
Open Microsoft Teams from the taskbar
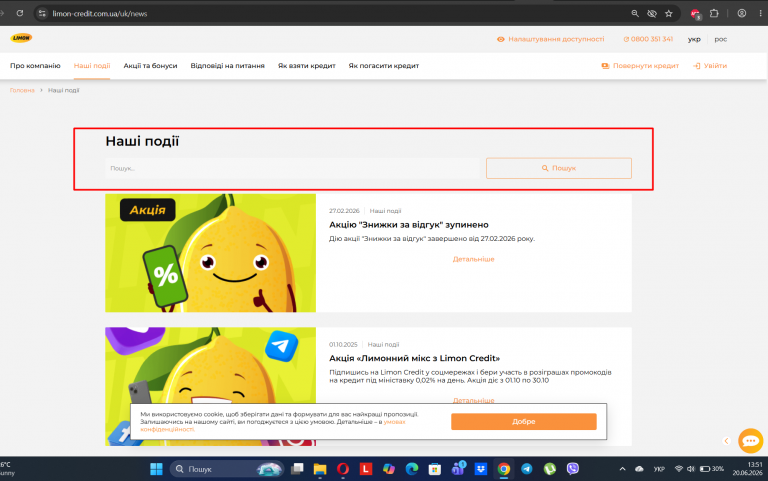(458, 469)
